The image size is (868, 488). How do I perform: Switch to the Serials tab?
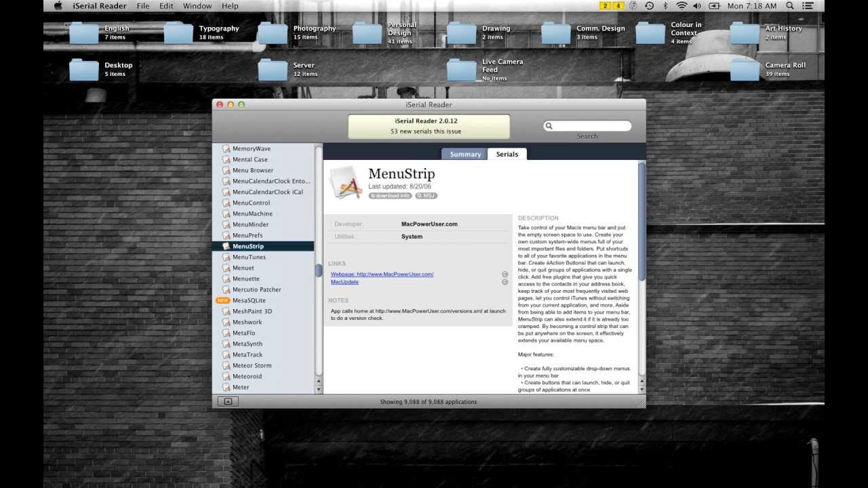507,154
